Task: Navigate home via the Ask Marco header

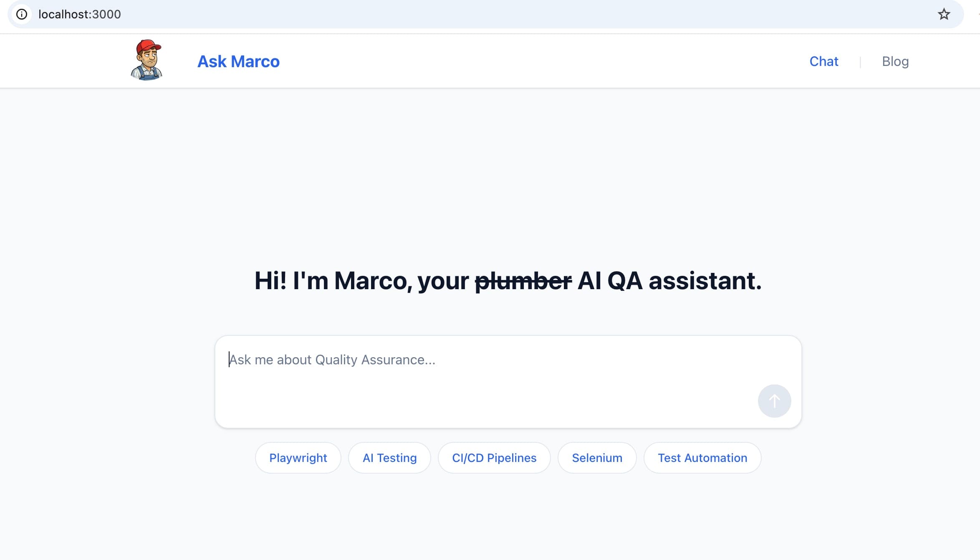Action: (x=238, y=61)
